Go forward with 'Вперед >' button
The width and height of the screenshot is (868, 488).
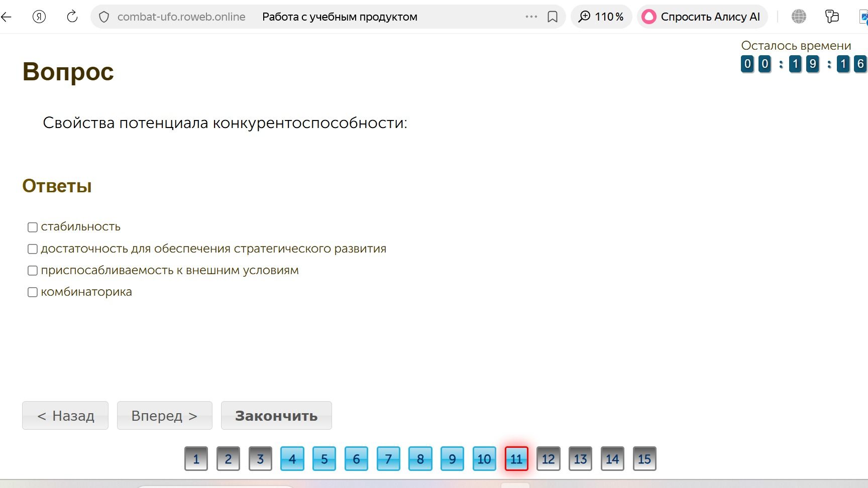point(165,416)
